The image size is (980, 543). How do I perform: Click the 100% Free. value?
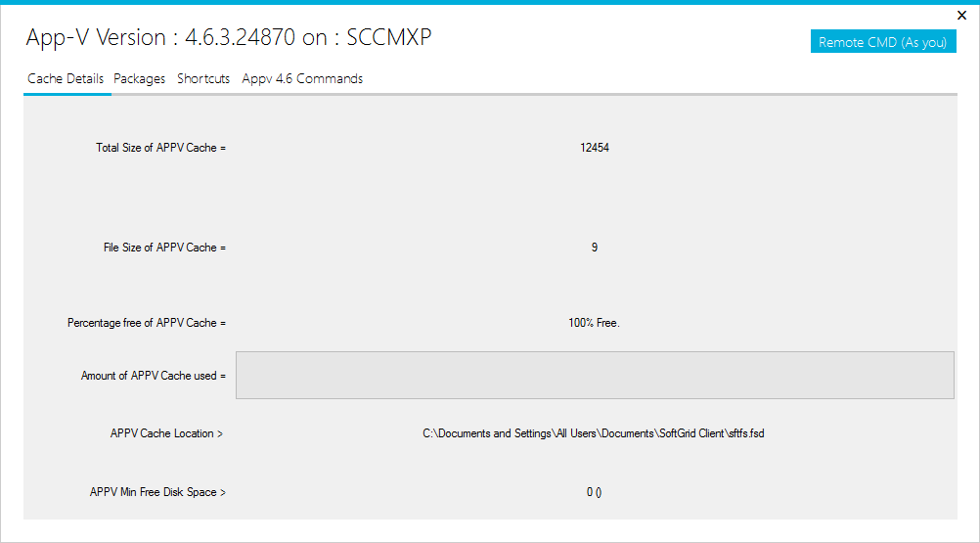(594, 323)
